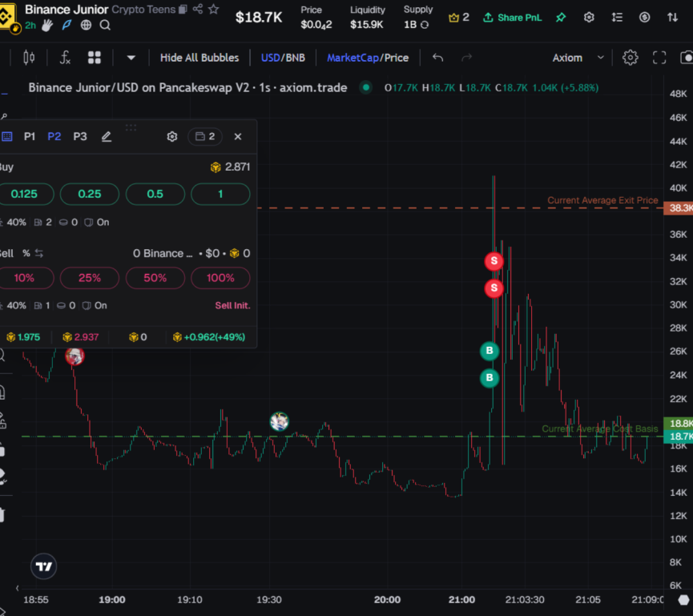Click Hide All Bubbles
This screenshot has height=616, width=693.
pos(199,58)
